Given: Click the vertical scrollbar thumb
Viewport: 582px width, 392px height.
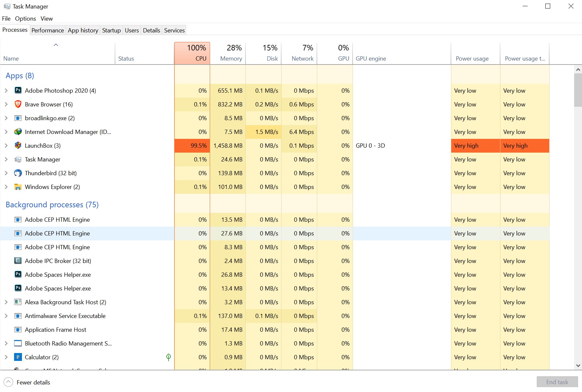Looking at the screenshot, I should point(578,90).
